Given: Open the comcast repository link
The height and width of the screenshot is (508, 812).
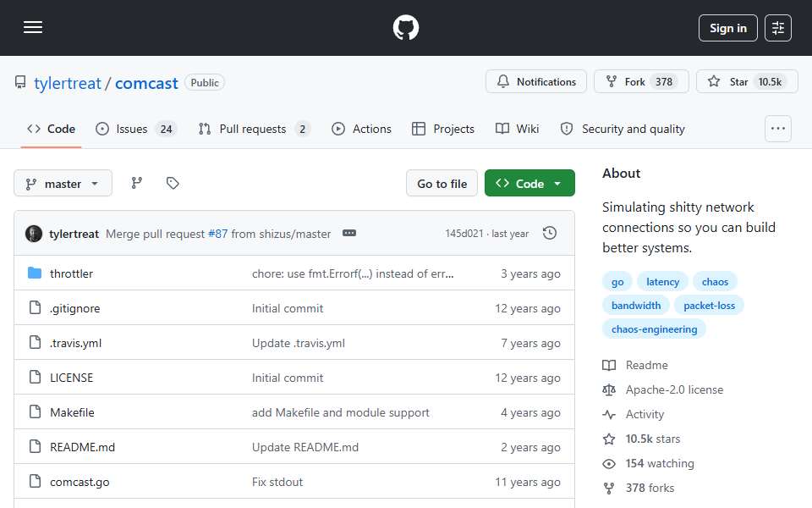Looking at the screenshot, I should [146, 83].
